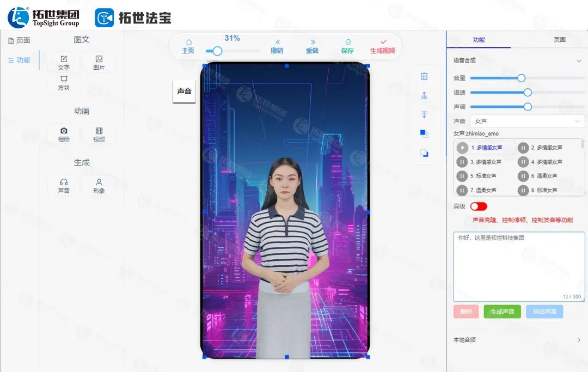
Task: Click the move layer down icon
Action: (424, 114)
